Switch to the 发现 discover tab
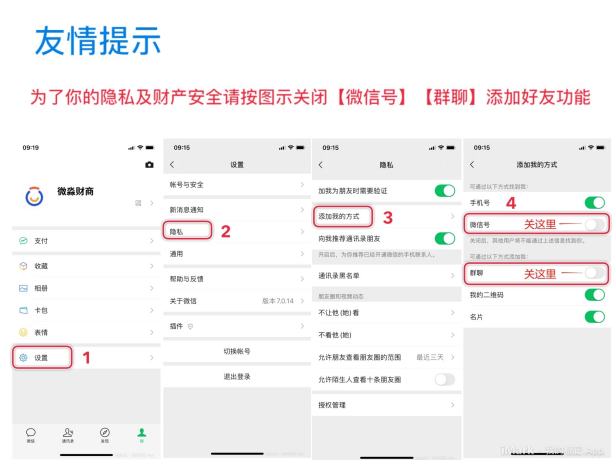Image resolution: width=614 pixels, height=460 pixels. tap(105, 435)
